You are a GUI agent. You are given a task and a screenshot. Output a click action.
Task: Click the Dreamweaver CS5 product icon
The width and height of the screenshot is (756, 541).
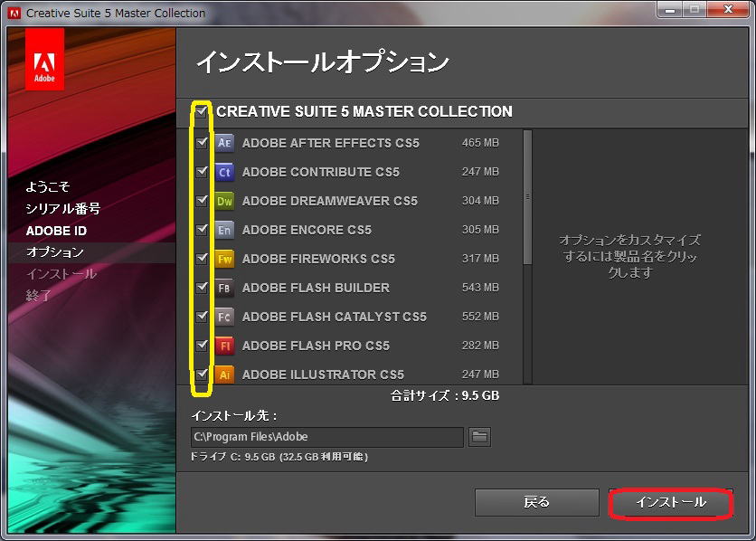224,201
